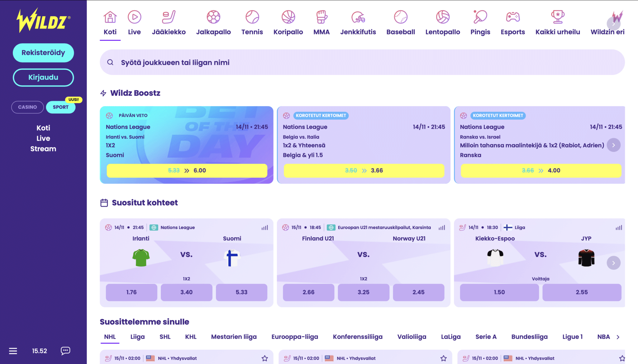Image resolution: width=638 pixels, height=364 pixels.
Task: Advance Suositut kohteet carousel with arrow
Action: pos(613,263)
